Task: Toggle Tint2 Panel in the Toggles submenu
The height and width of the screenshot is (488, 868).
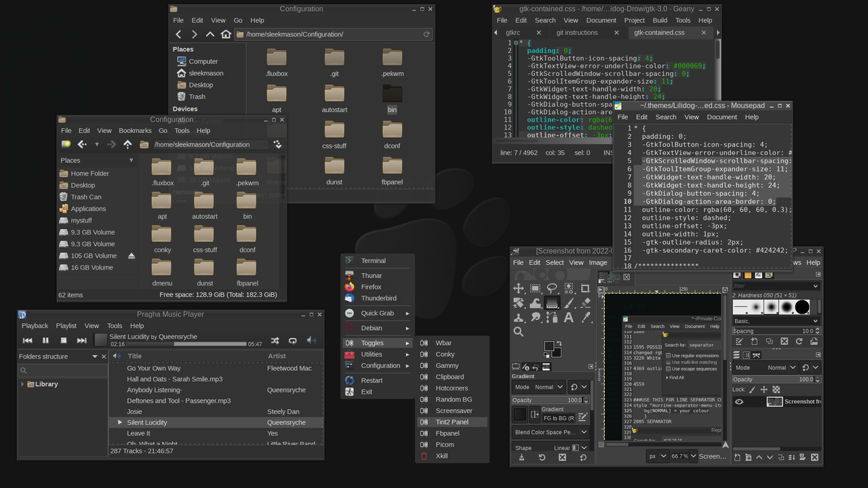Action: (x=452, y=422)
